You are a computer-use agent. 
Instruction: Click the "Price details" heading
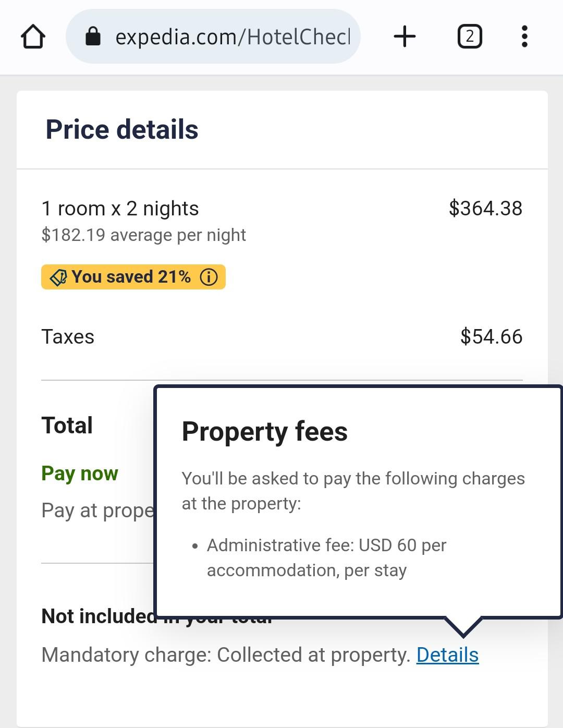pyautogui.click(x=122, y=129)
